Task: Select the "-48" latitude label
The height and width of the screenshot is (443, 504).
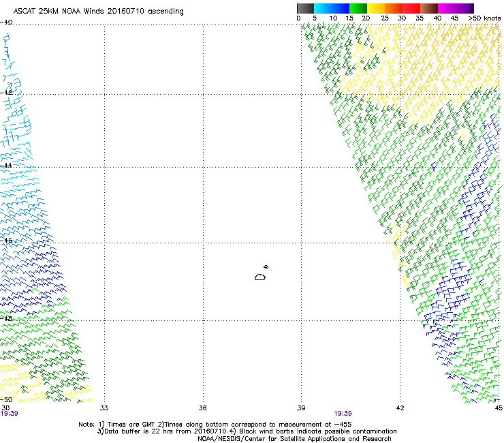Action: tap(6, 318)
